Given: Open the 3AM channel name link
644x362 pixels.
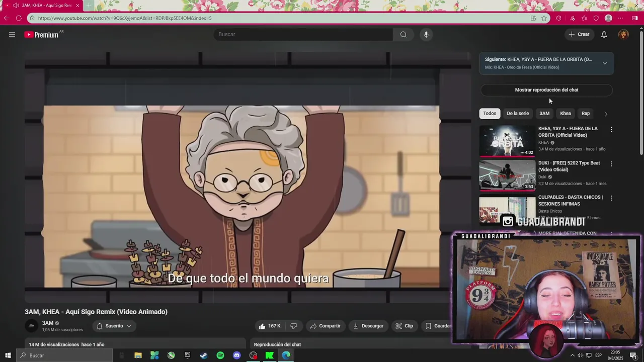Looking at the screenshot, I should coord(48,323).
